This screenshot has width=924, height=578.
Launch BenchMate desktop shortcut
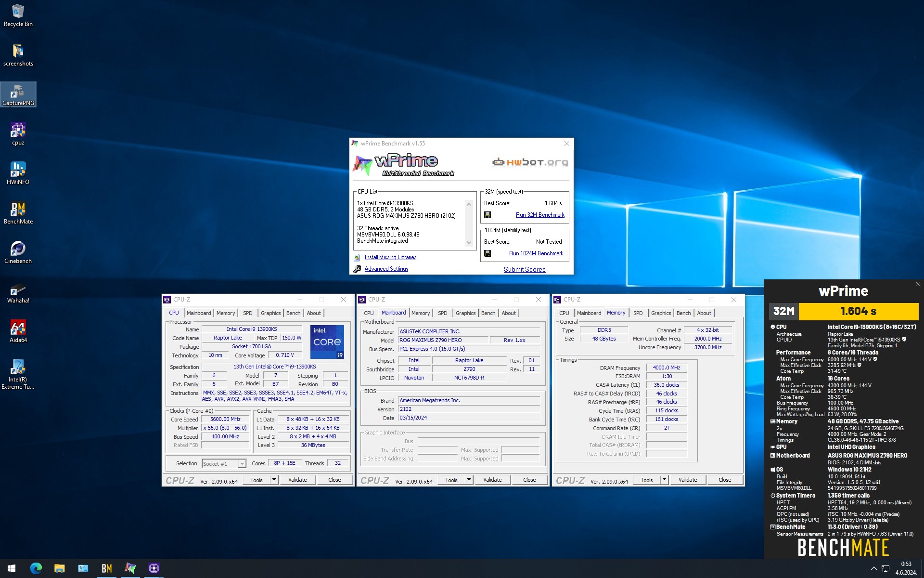pyautogui.click(x=18, y=213)
